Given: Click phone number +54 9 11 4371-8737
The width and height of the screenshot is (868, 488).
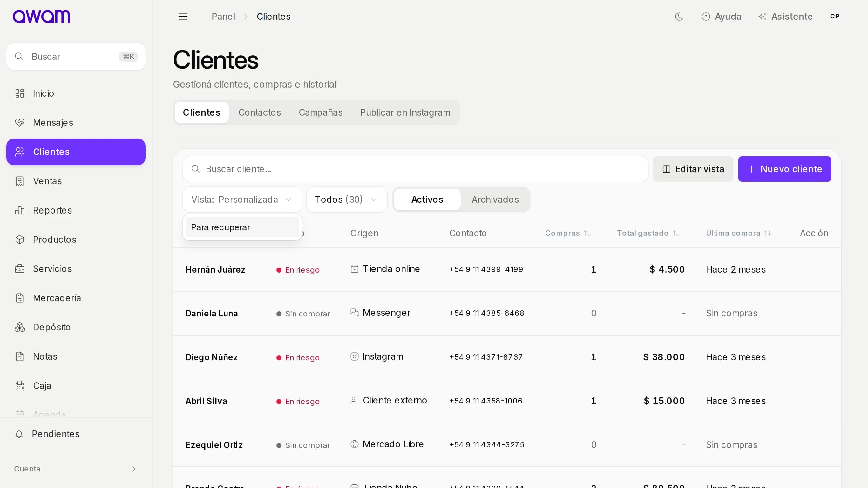Looking at the screenshot, I should coord(486,357).
